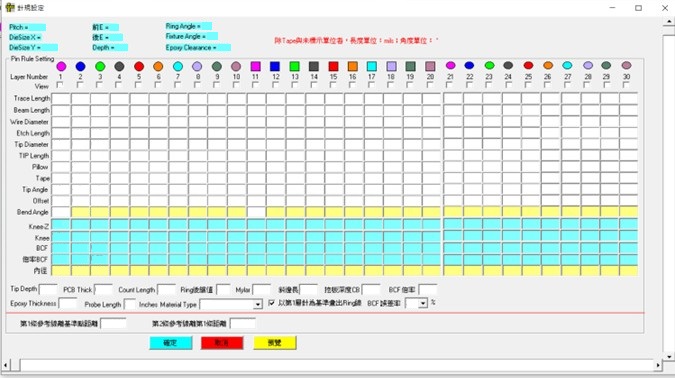The width and height of the screenshot is (675, 378).
Task: Select the red oval icon for layer 25
Action: pyautogui.click(x=528, y=65)
